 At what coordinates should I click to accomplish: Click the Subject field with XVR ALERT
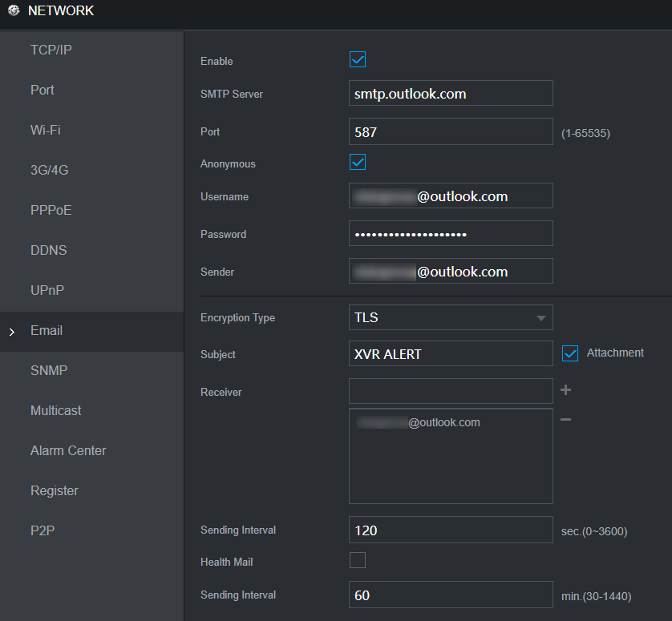click(x=451, y=353)
